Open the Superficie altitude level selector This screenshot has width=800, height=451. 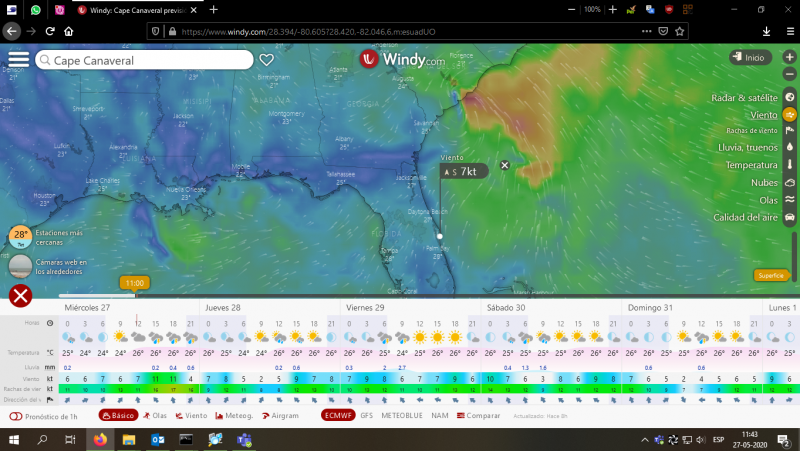(x=770, y=275)
